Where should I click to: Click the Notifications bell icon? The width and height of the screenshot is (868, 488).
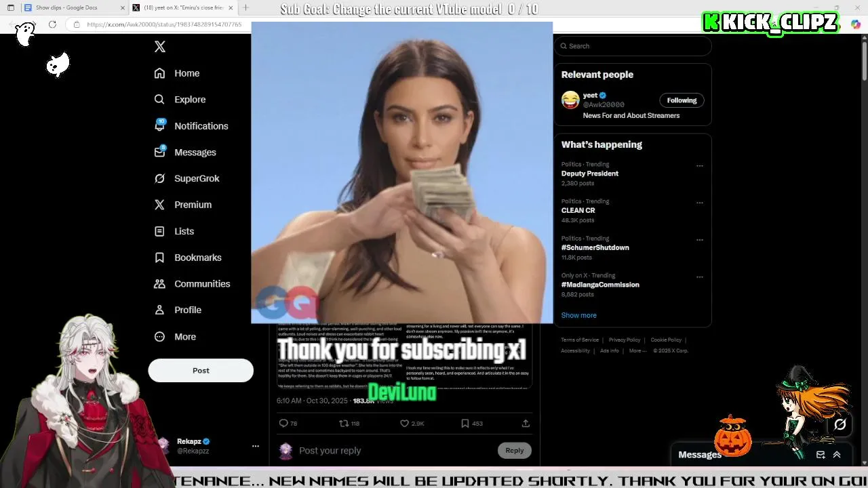(159, 126)
